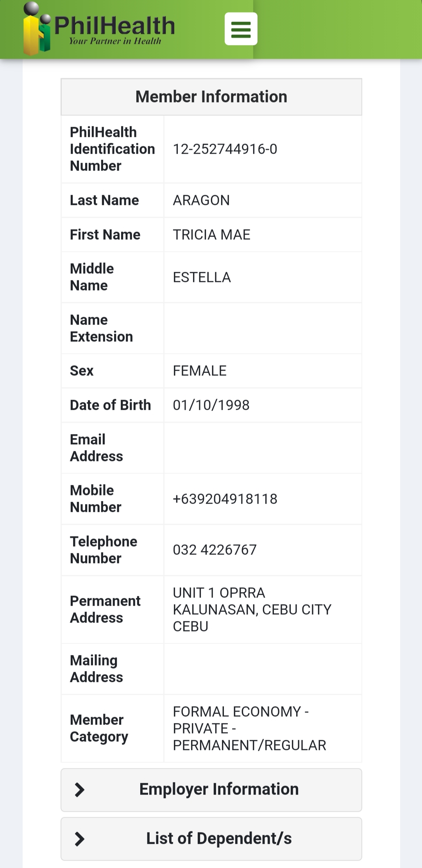This screenshot has width=422, height=868.
Task: Click the "Your Partner in Health" tagline
Action: [x=115, y=41]
